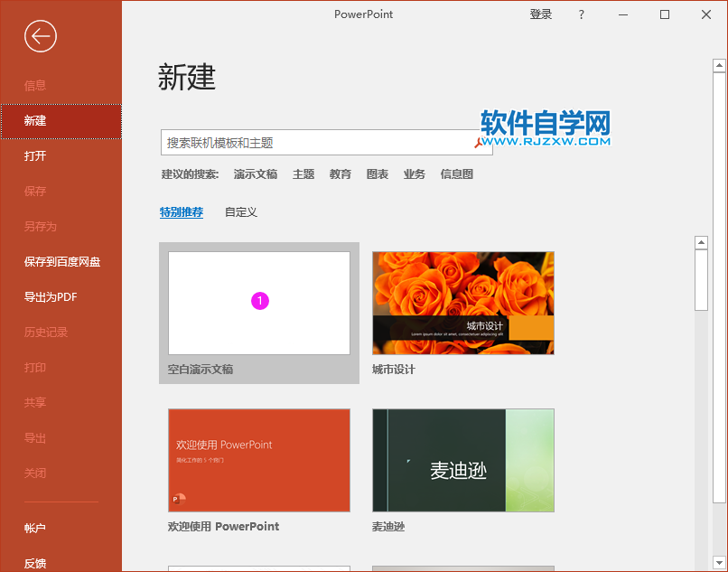Image resolution: width=728 pixels, height=572 pixels.
Task: Open the 打开 (Open) section
Action: (x=34, y=155)
